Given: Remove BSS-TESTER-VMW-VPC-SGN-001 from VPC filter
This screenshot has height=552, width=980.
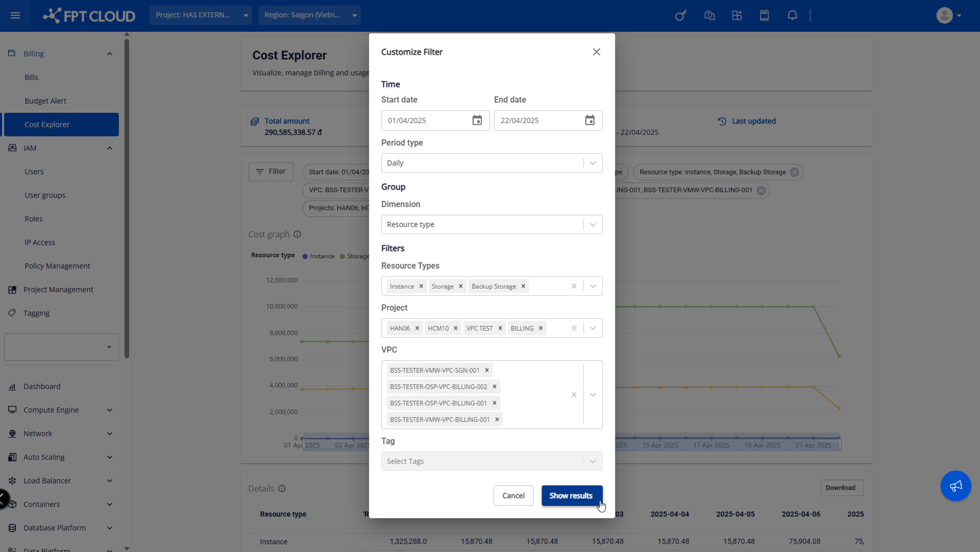Looking at the screenshot, I should coord(487,370).
